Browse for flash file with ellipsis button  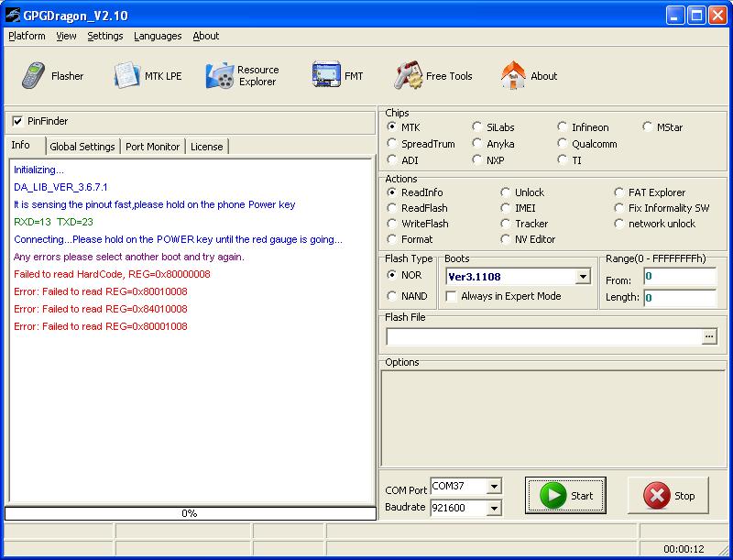point(709,336)
